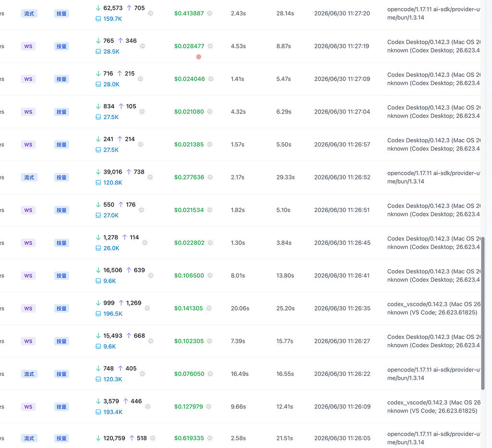Image resolution: width=492 pixels, height=448 pixels.
Task: Click the info icon next to cost $0.413887
Action: tap(209, 13)
